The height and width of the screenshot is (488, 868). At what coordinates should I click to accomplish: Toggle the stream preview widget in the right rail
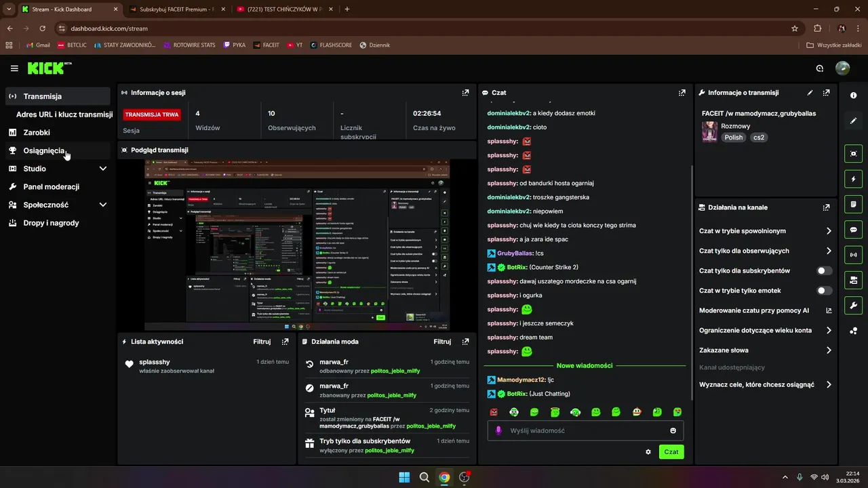coord(853,154)
